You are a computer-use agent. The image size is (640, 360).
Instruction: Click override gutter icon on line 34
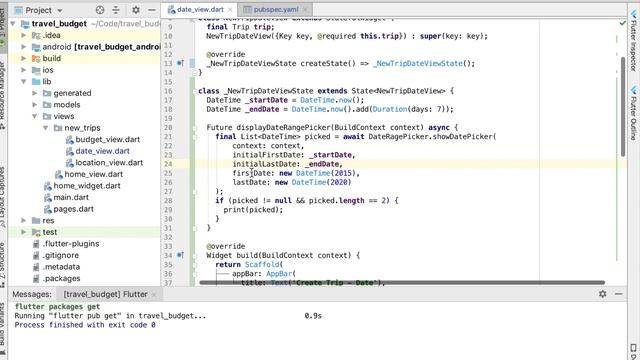[x=180, y=255]
